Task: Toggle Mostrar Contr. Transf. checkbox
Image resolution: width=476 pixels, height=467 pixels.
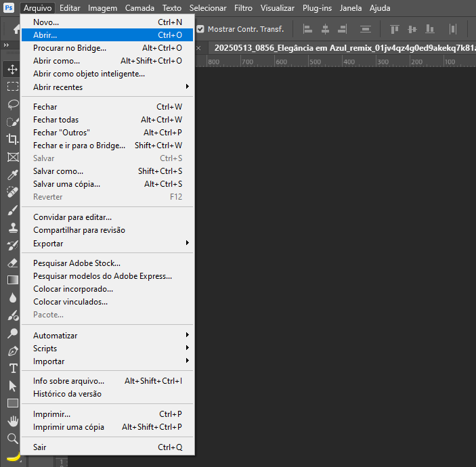Action: click(x=200, y=29)
